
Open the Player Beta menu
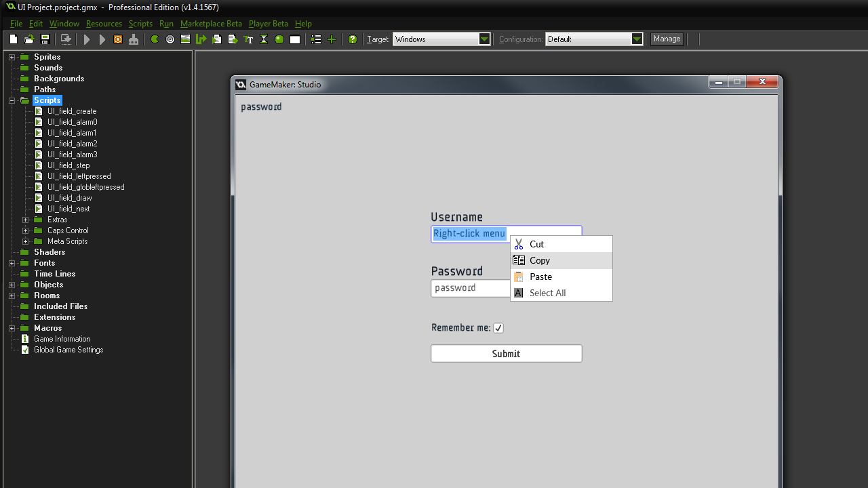tap(269, 24)
